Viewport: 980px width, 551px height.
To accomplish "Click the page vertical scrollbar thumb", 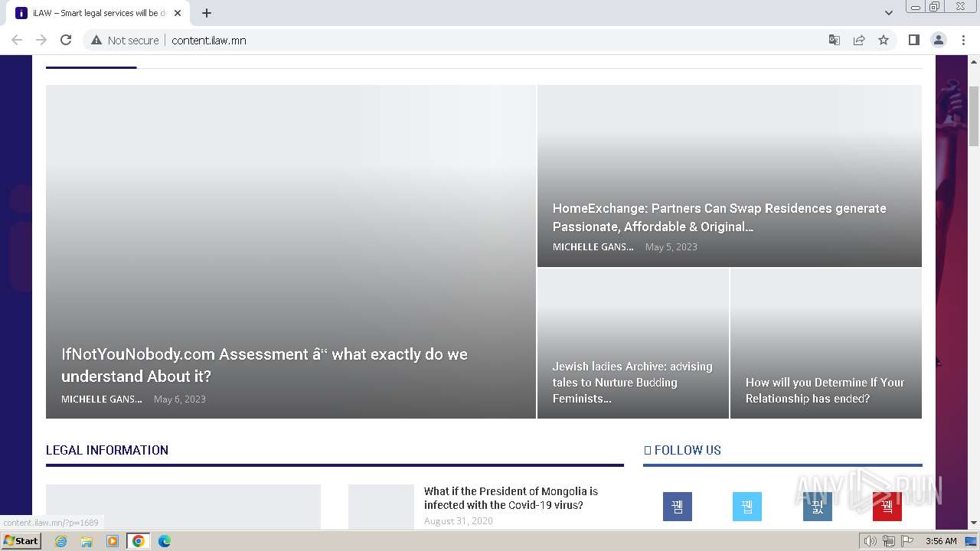I will [x=974, y=116].
